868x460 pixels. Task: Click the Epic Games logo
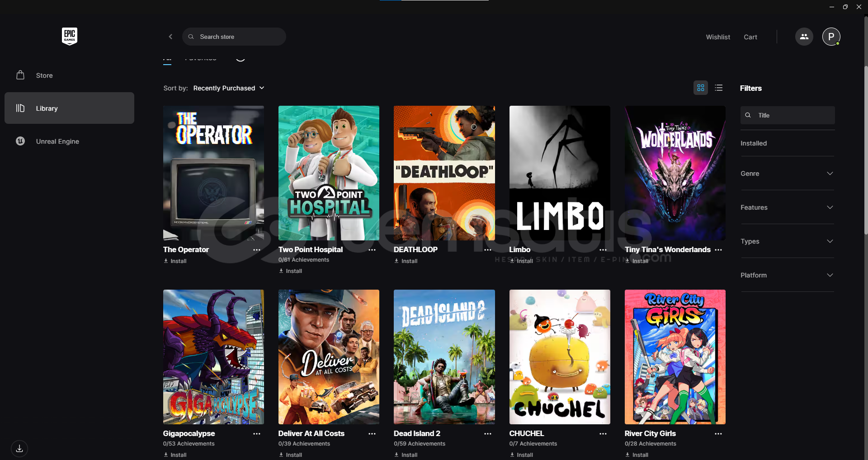point(70,36)
